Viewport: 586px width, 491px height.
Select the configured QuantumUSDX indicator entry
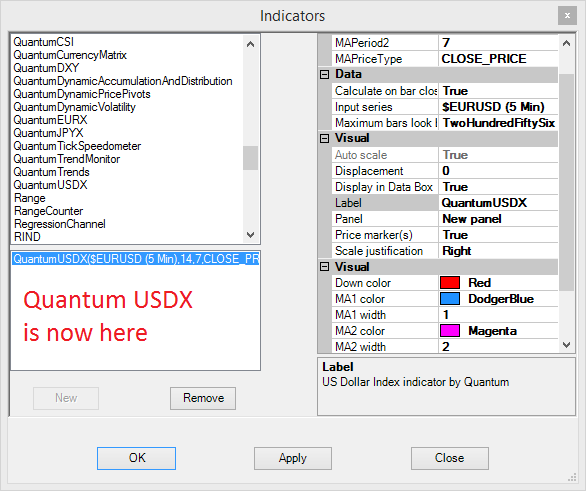[x=136, y=259]
